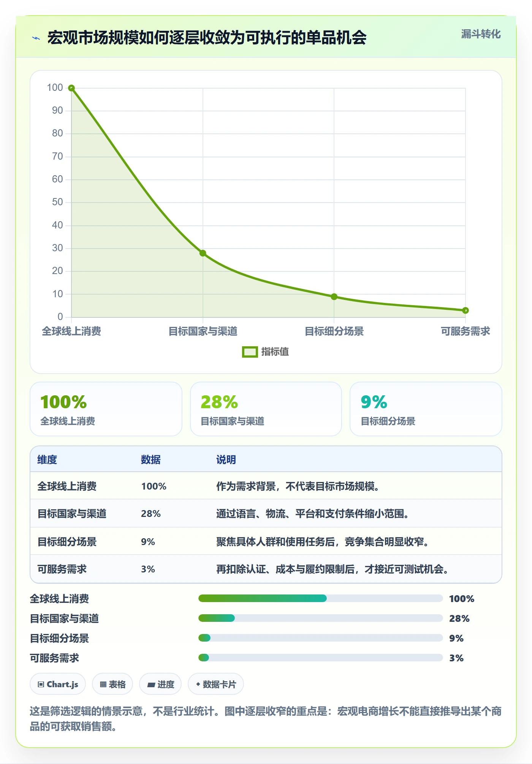Pick the final chart point at 可服务需求
The image size is (532, 764).
465,311
